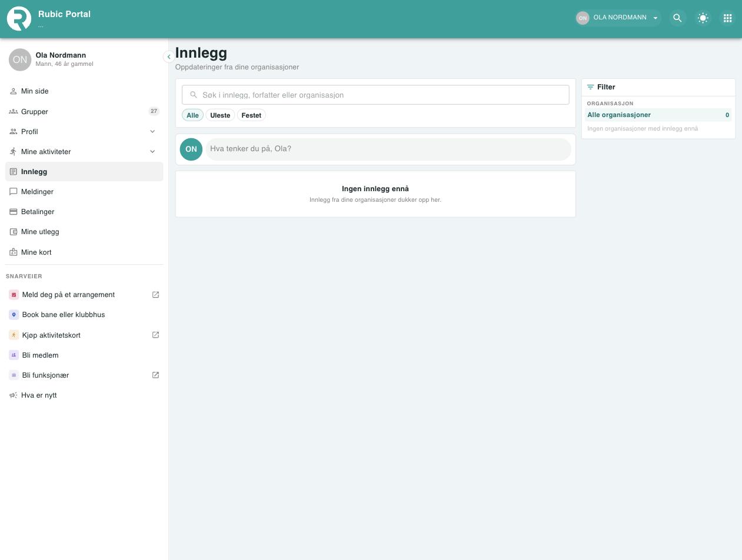This screenshot has height=560, width=742.
Task: Click the Mine aktiviteter running icon
Action: (x=14, y=151)
